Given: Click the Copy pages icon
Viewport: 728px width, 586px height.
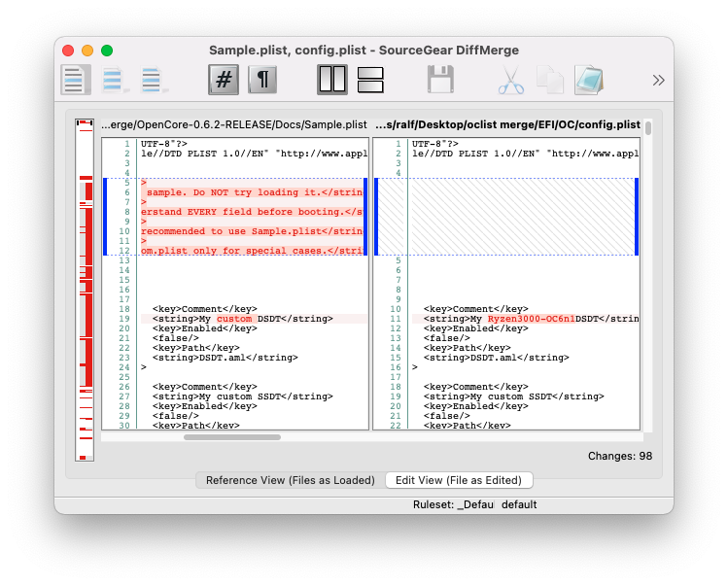Looking at the screenshot, I should coord(550,80).
